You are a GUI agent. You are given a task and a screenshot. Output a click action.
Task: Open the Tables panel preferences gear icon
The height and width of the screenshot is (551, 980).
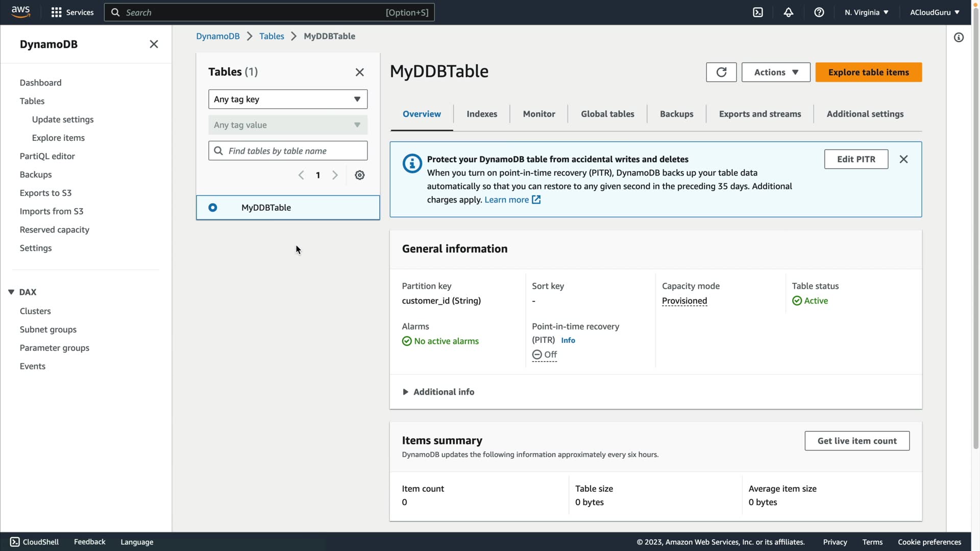(359, 175)
